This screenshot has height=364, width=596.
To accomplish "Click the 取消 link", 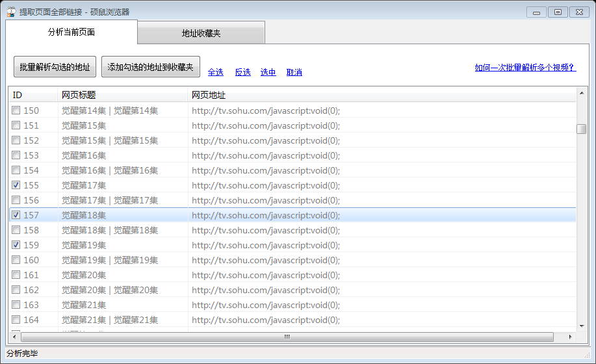I will (x=294, y=72).
